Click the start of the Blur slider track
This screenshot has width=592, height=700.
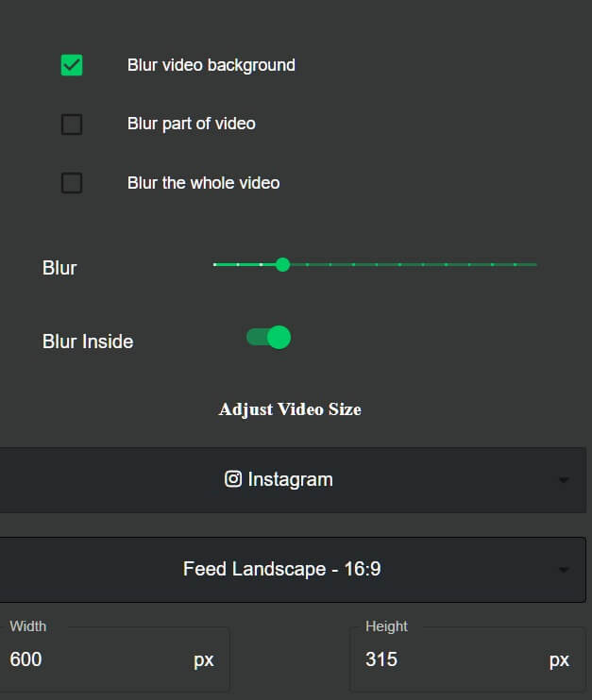click(x=215, y=265)
